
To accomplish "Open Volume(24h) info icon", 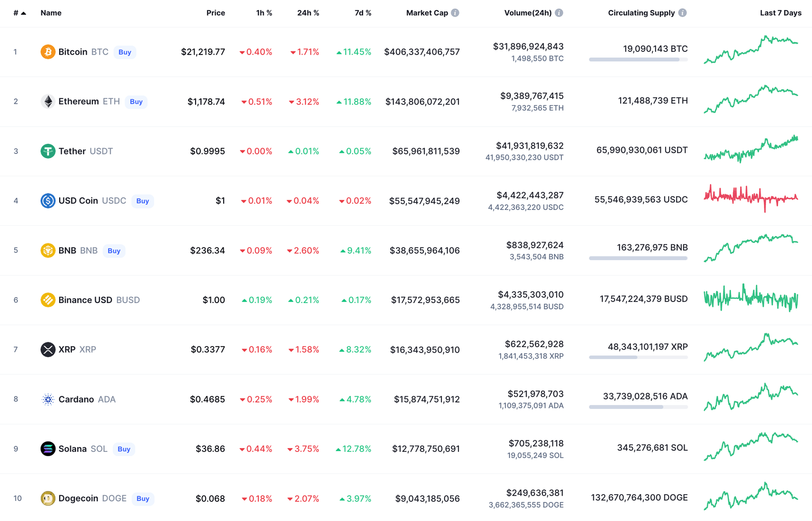I will (559, 13).
